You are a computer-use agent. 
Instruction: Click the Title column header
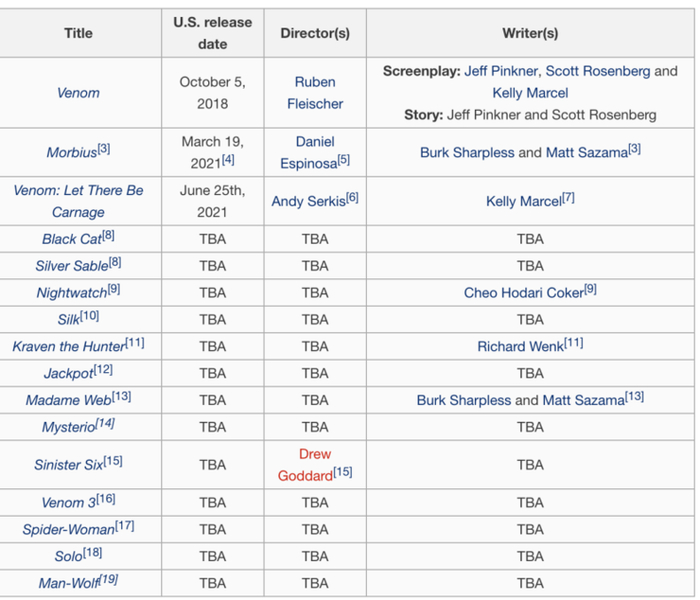pos(79,33)
